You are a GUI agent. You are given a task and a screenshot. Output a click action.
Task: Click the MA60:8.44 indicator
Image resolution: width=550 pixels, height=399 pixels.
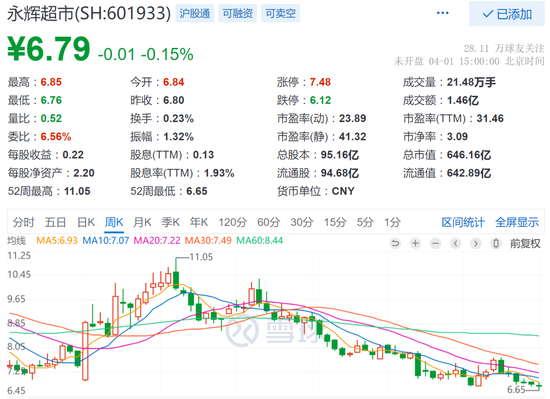click(x=260, y=241)
